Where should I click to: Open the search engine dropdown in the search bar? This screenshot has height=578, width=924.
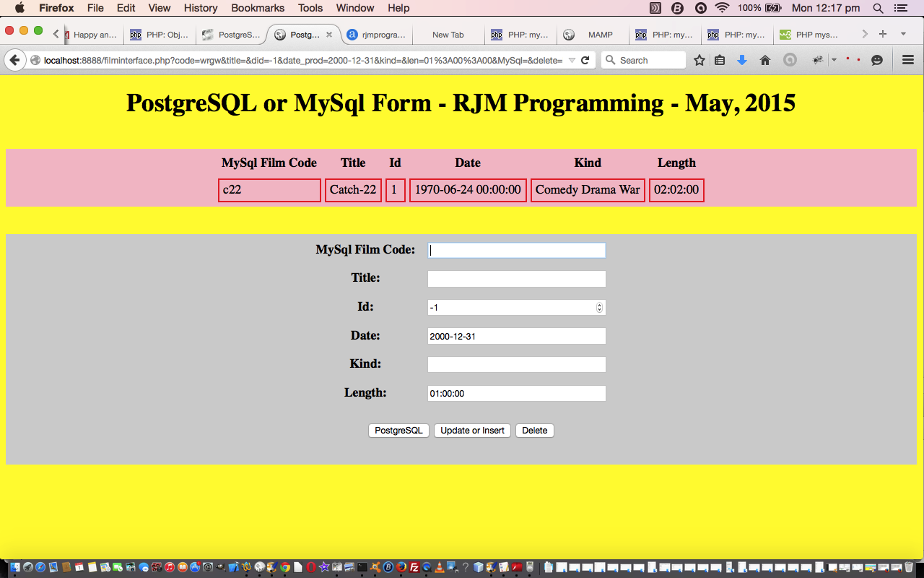(610, 60)
